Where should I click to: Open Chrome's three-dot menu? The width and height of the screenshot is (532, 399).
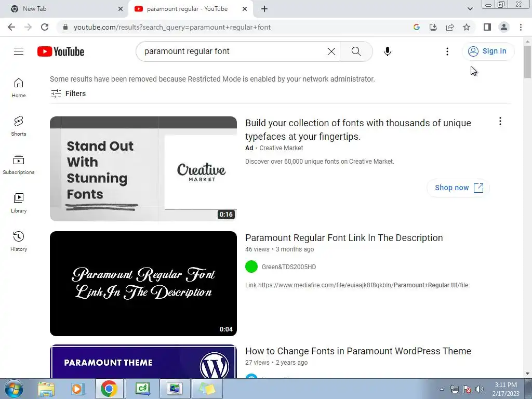click(521, 27)
